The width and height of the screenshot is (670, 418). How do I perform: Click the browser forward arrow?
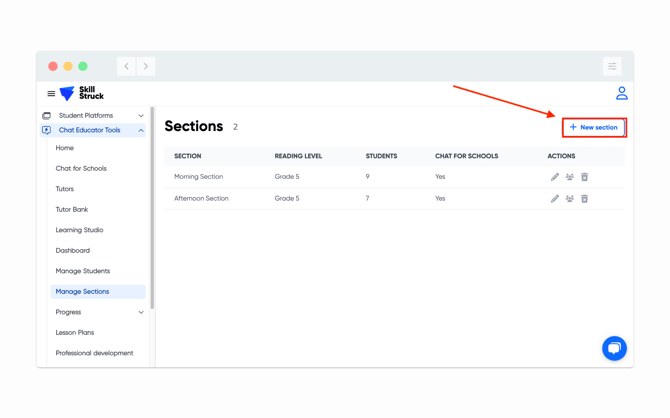coord(146,66)
